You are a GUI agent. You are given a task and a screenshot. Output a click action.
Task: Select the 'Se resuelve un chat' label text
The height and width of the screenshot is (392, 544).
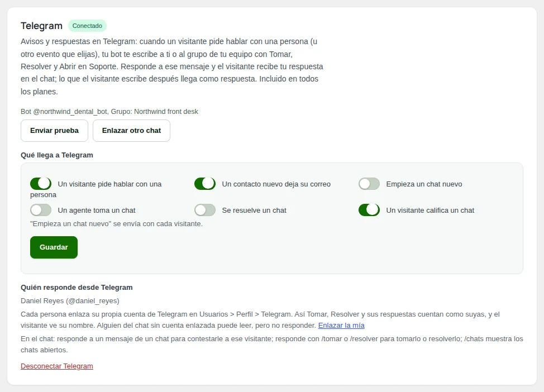click(x=254, y=210)
